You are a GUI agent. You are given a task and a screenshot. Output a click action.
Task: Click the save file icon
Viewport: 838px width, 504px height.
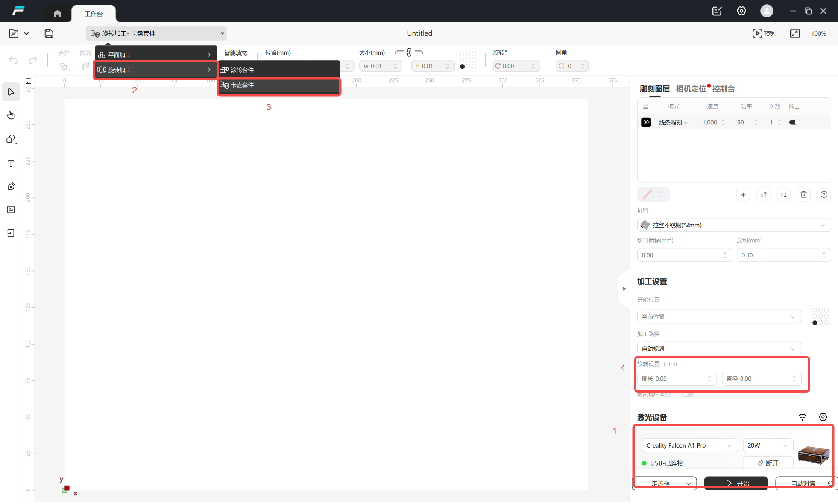pyautogui.click(x=49, y=33)
